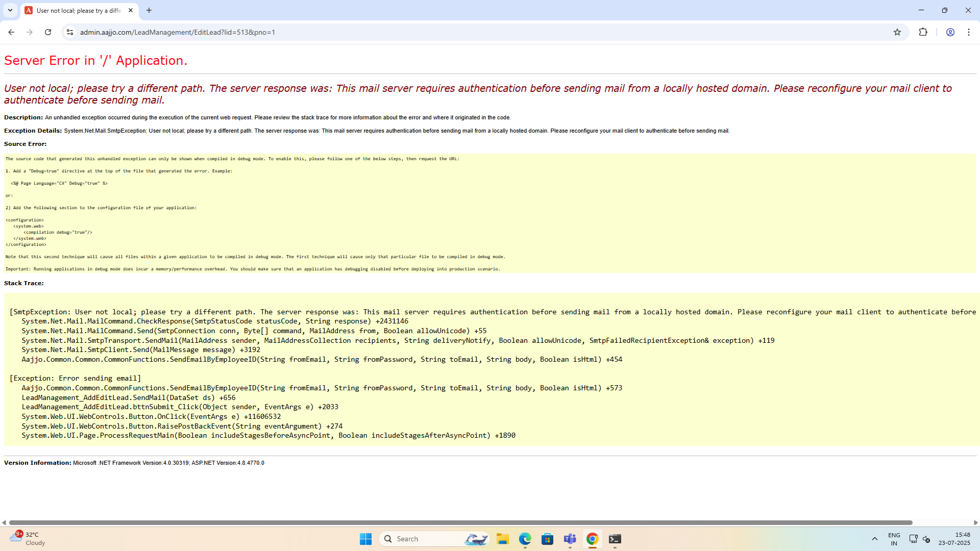Click the browser back arrow

click(11, 32)
